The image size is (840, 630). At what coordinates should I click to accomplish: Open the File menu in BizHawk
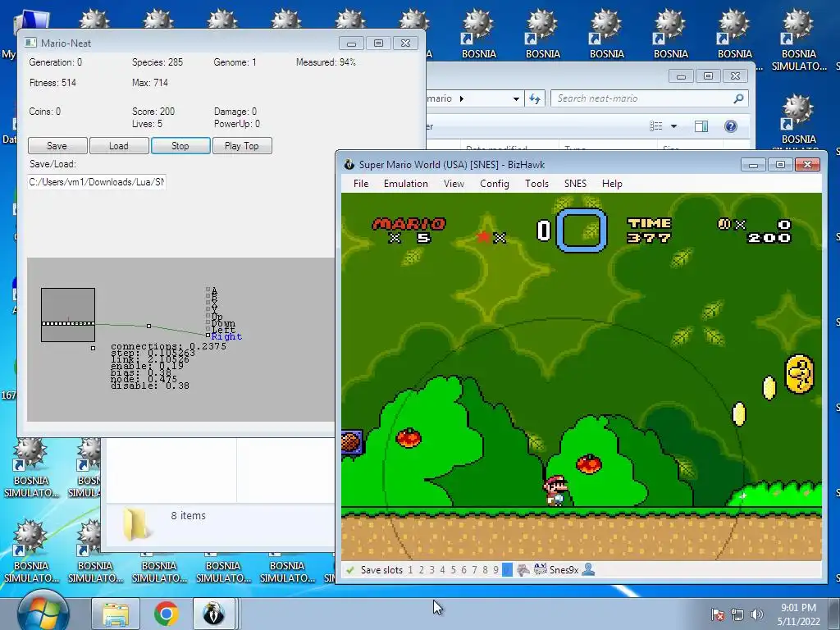pos(361,184)
